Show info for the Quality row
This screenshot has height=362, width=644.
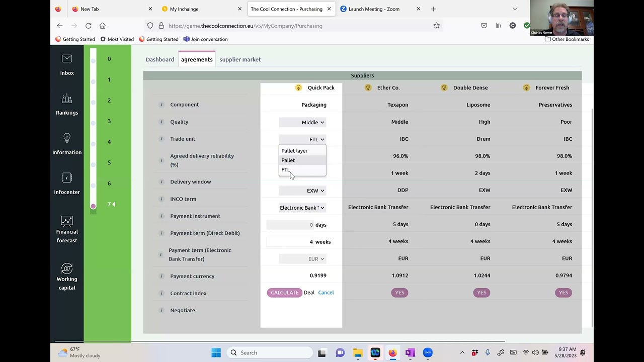click(x=162, y=122)
